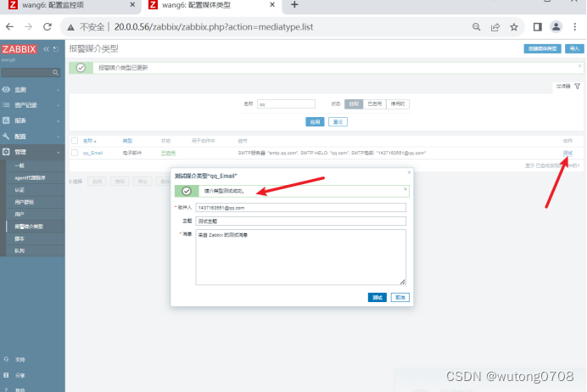Open the browser profile avatar icon
This screenshot has width=587, height=392.
click(556, 27)
